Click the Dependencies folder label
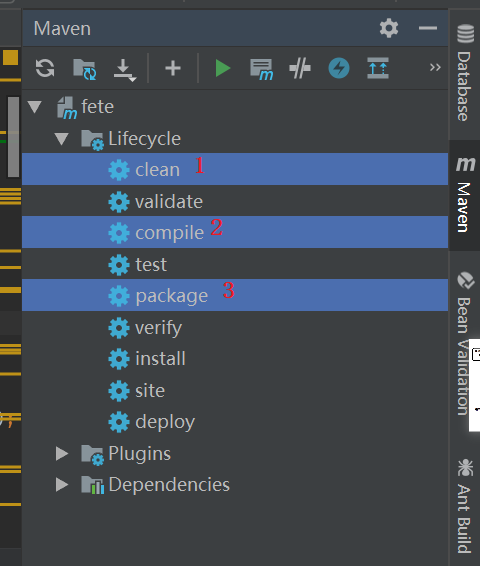The width and height of the screenshot is (480, 566). click(x=169, y=484)
